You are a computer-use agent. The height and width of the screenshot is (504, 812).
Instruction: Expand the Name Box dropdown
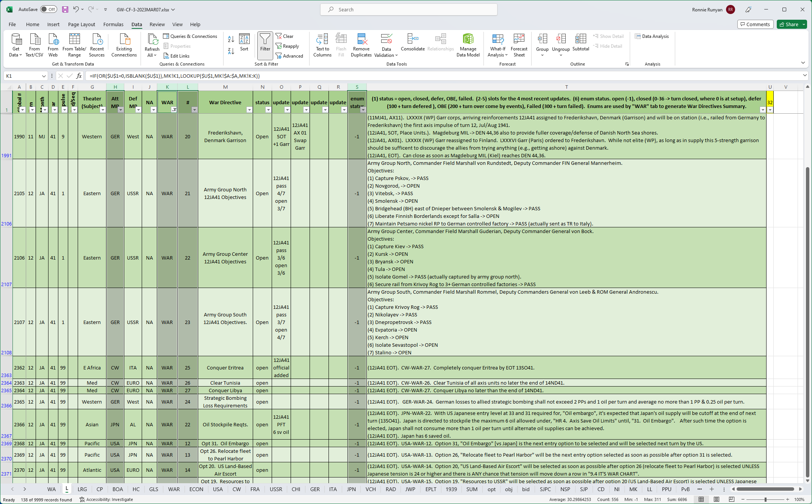pyautogui.click(x=44, y=76)
